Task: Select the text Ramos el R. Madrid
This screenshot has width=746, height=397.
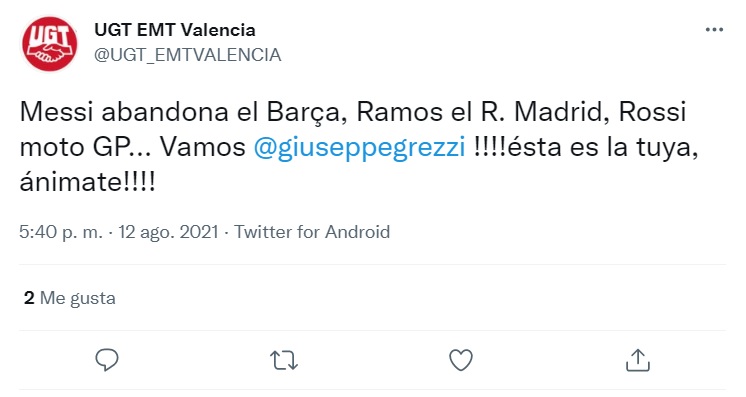Action: click(x=482, y=112)
